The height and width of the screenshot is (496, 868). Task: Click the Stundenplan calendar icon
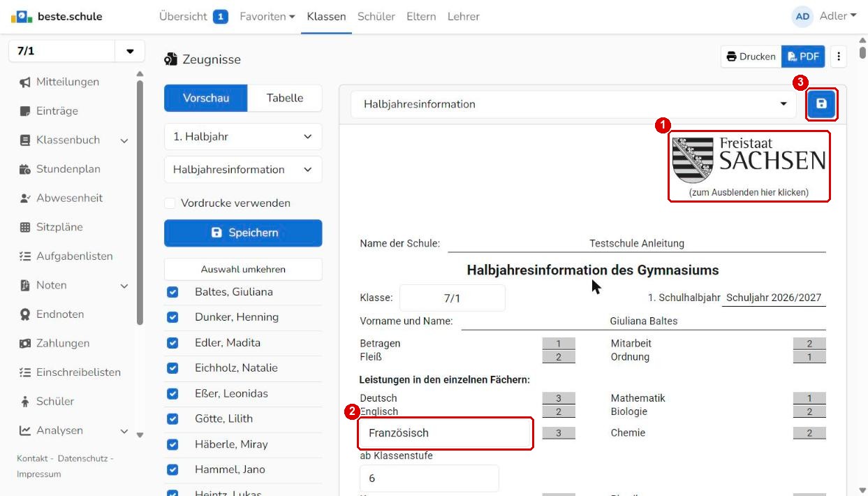coord(25,169)
